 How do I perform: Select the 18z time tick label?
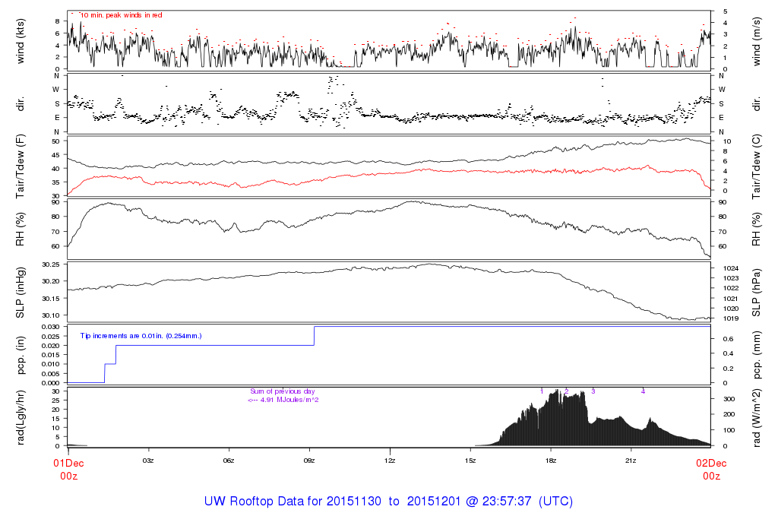(551, 461)
